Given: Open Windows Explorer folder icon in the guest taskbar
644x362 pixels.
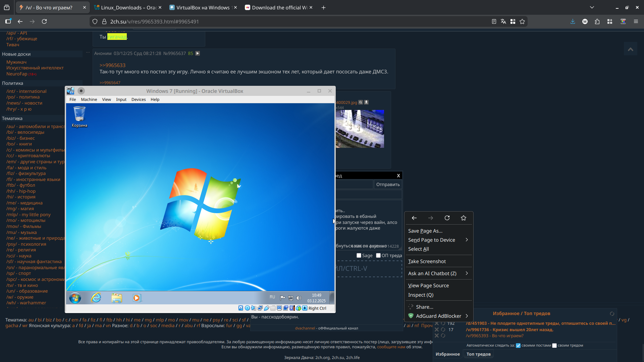Looking at the screenshot, I should coord(117,298).
